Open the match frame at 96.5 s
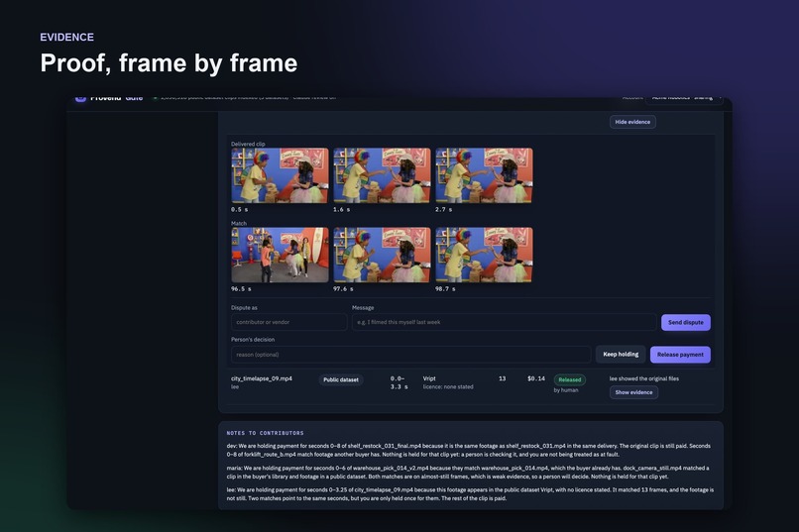This screenshot has width=799, height=532. click(280, 255)
